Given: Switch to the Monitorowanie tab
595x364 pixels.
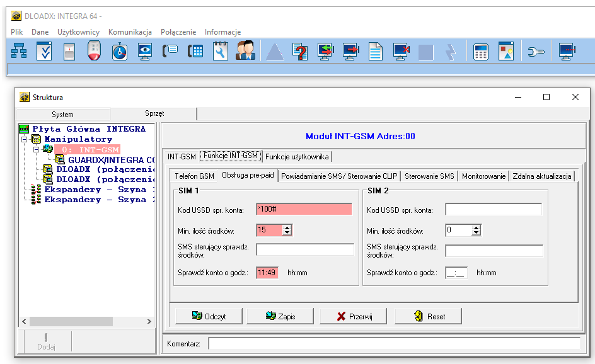Looking at the screenshot, I should [x=484, y=176].
